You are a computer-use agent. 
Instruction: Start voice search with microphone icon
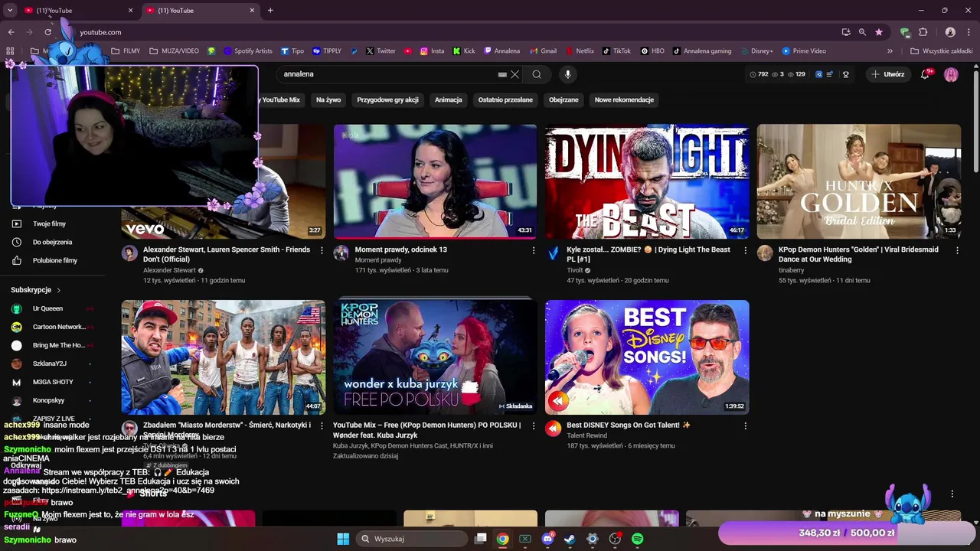point(567,74)
